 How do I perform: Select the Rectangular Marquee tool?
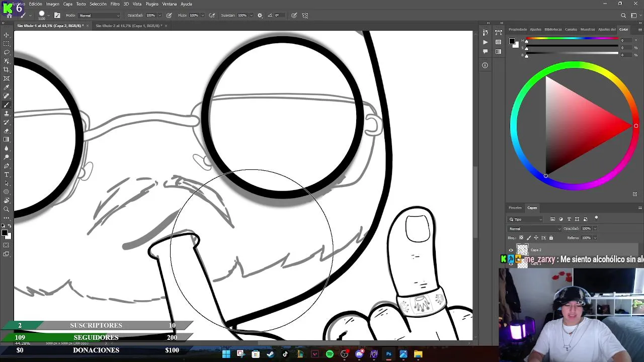pos(7,44)
